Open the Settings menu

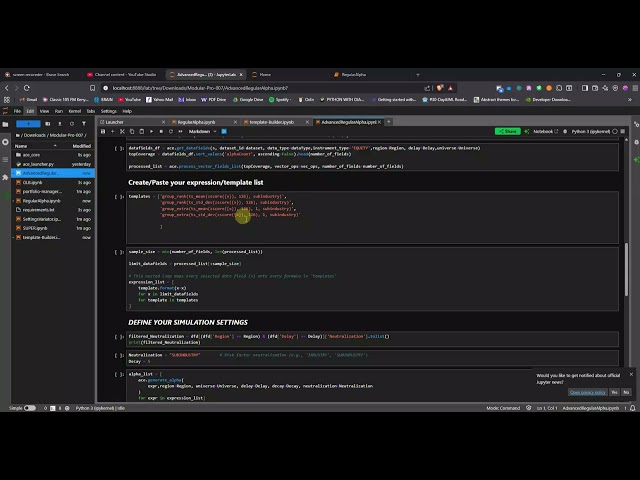point(109,111)
